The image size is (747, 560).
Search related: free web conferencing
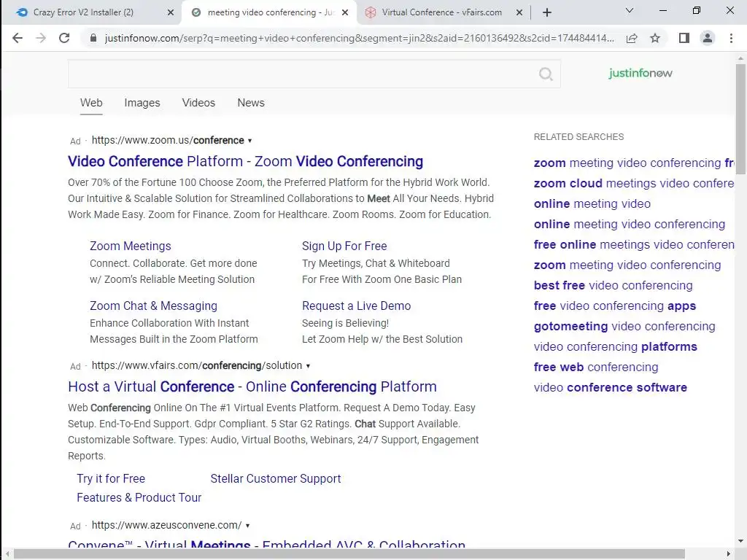click(x=595, y=367)
